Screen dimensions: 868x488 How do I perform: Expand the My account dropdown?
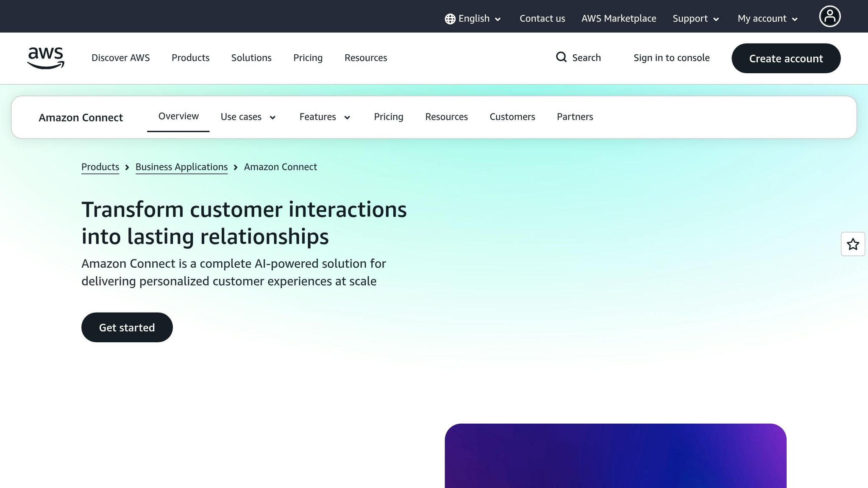pos(768,19)
